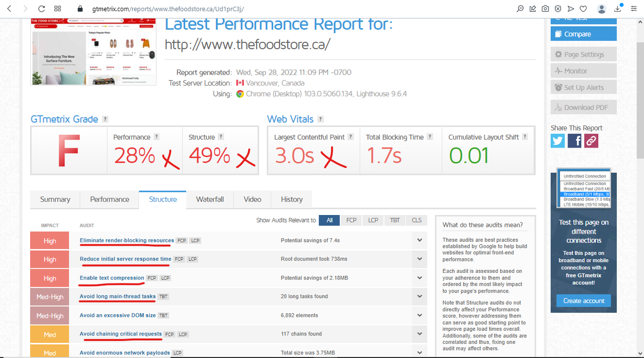Expand Eliminate render-blocking resources chevron
644x358 pixels.
[419, 241]
